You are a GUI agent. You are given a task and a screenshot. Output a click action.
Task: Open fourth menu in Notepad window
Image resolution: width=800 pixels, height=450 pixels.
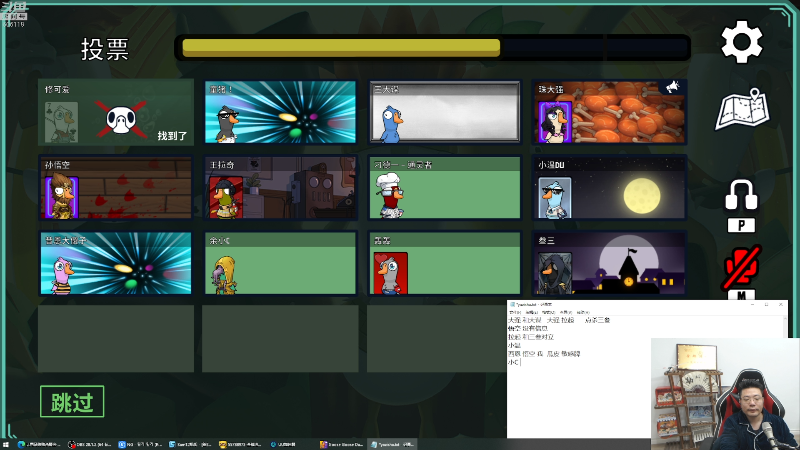click(565, 312)
